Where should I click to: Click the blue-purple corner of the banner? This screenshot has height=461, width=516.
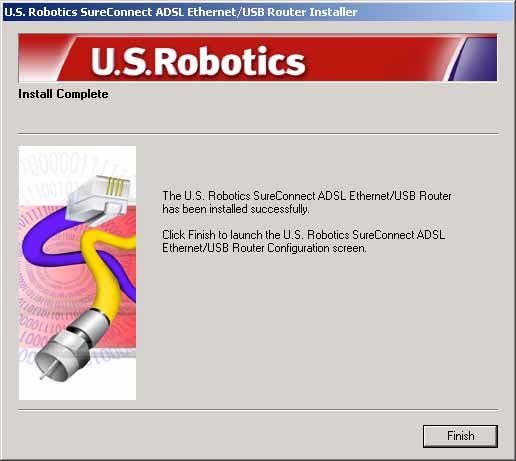(x=475, y=58)
